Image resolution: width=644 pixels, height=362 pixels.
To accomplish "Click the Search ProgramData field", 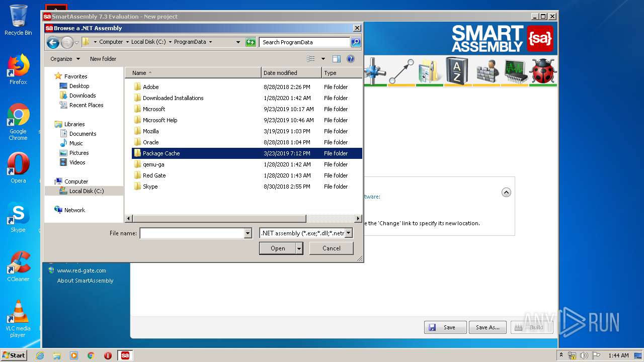I will pyautogui.click(x=305, y=42).
